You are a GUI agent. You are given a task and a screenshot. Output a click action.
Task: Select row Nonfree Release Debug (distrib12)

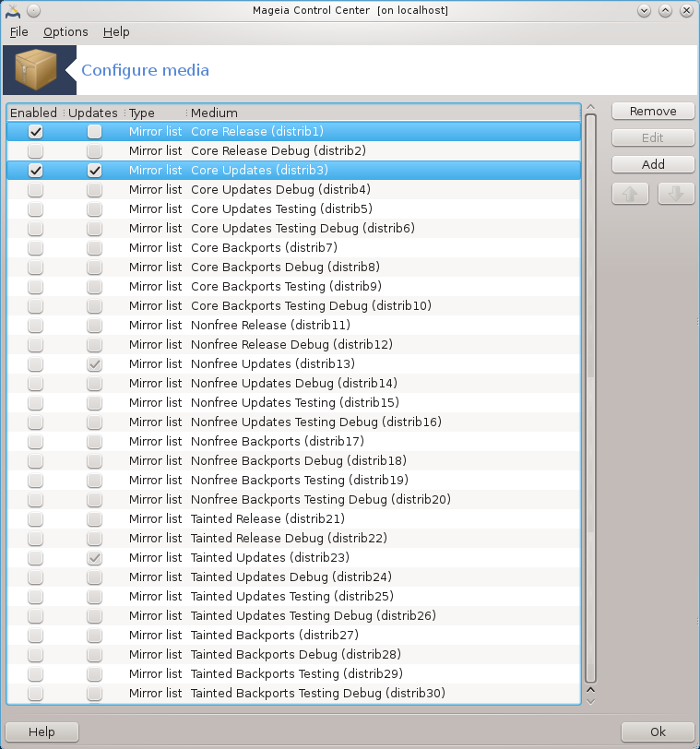(293, 344)
